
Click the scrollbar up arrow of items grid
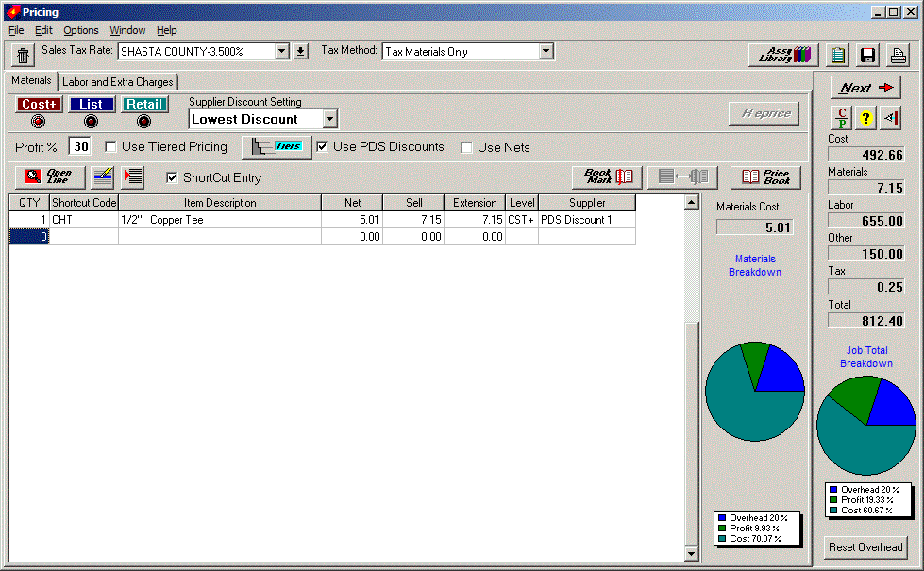tap(692, 202)
